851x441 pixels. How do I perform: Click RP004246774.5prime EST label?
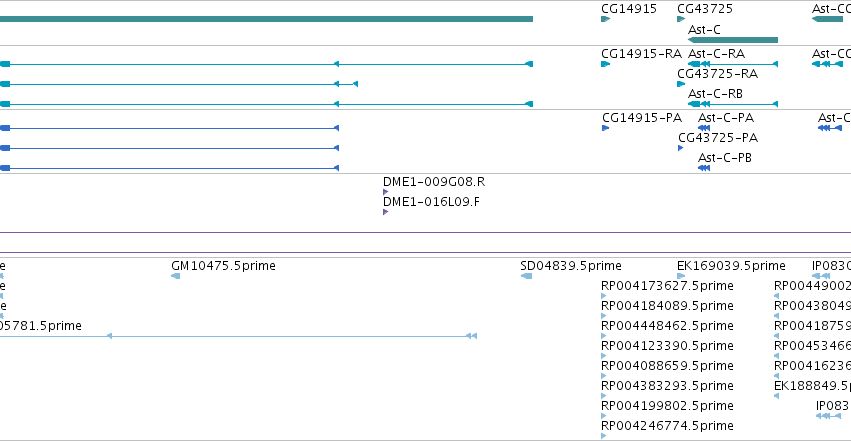tap(667, 426)
